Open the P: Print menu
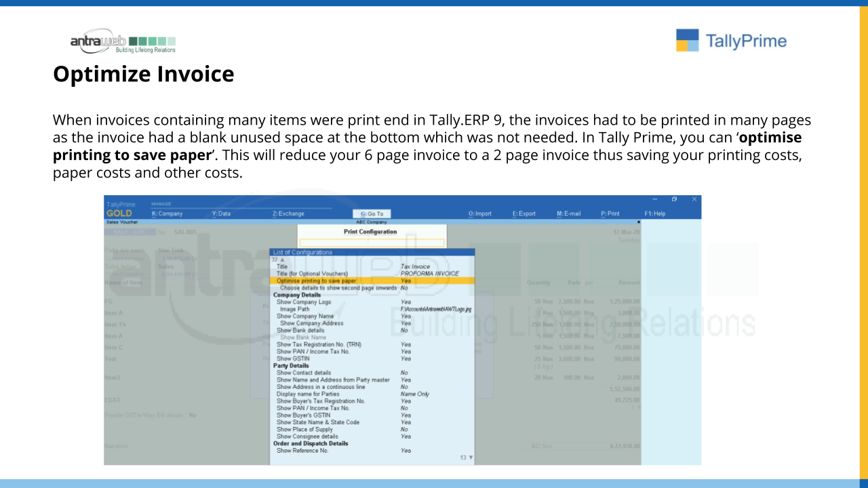Screen dimensions: 868x488 pos(610,213)
